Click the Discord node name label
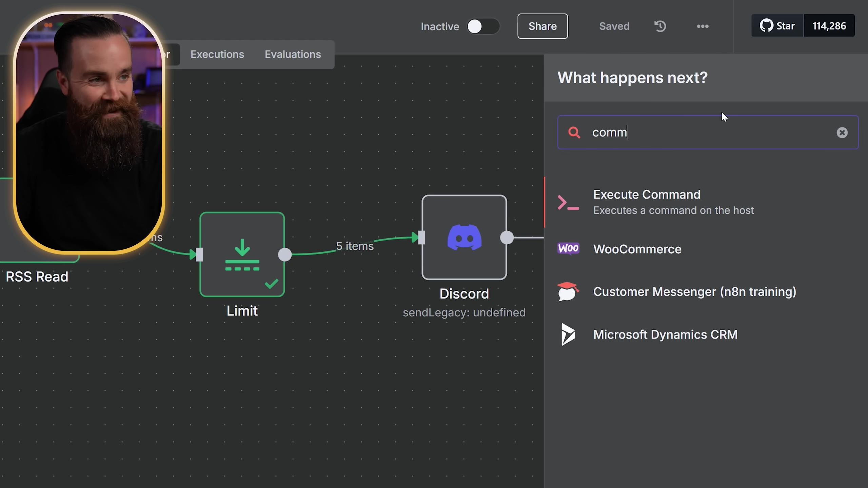Viewport: 868px width, 488px height. point(464,294)
